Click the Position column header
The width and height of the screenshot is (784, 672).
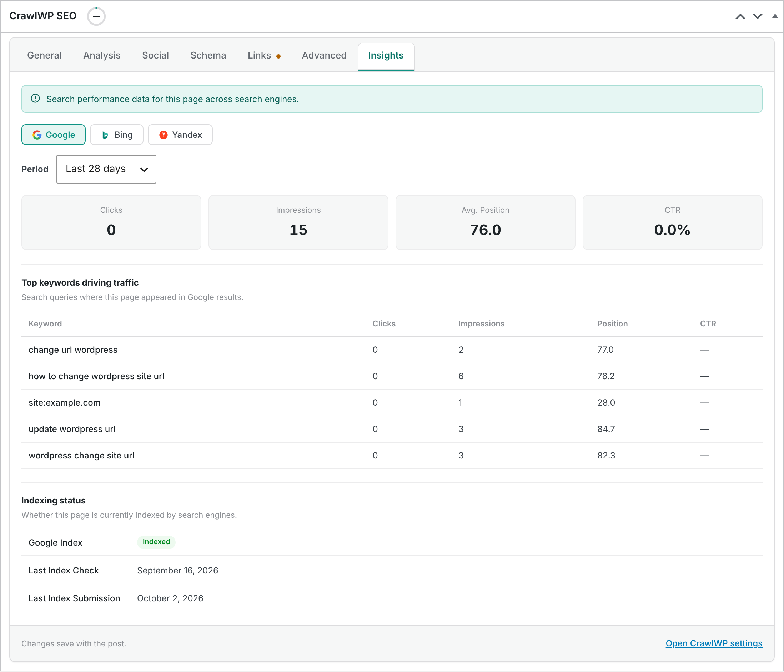(612, 324)
